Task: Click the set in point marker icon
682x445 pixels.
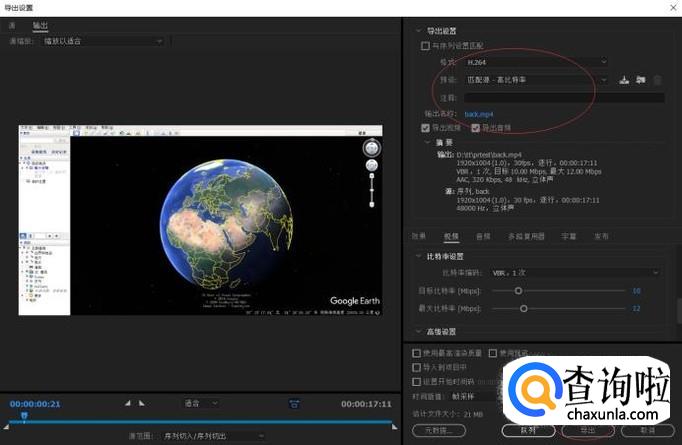Action: tap(127, 403)
